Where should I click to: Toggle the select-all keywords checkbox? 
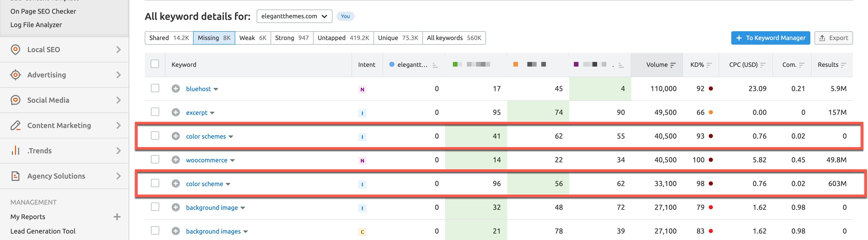tap(155, 64)
